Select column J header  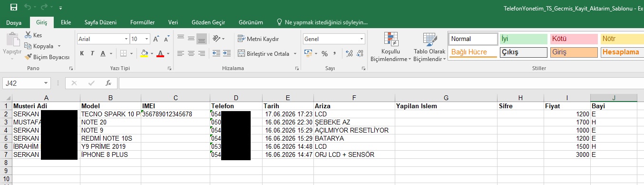pyautogui.click(x=614, y=98)
